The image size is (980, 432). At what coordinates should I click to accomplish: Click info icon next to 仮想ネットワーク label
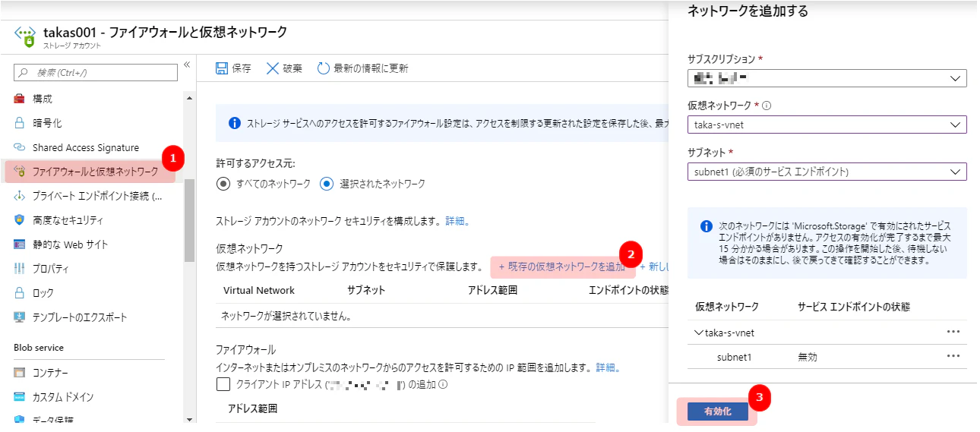click(767, 106)
